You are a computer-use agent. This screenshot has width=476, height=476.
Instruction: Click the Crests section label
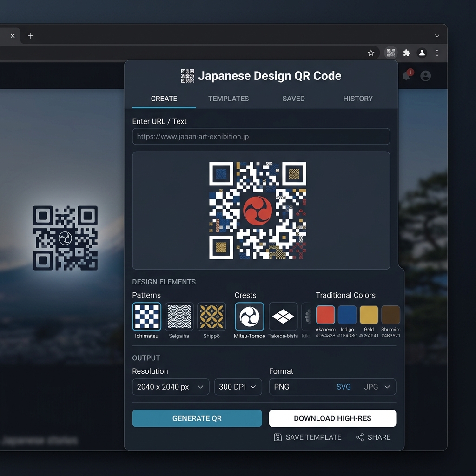point(245,295)
